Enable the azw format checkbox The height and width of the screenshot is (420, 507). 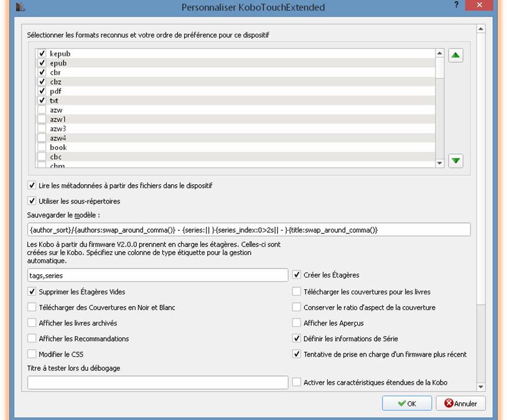(42, 110)
